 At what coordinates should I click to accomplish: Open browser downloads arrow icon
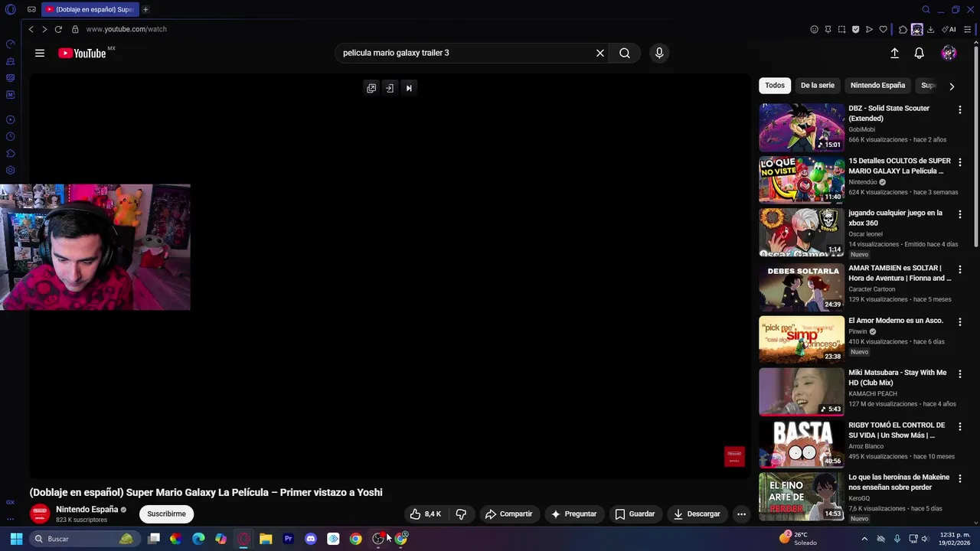(930, 30)
